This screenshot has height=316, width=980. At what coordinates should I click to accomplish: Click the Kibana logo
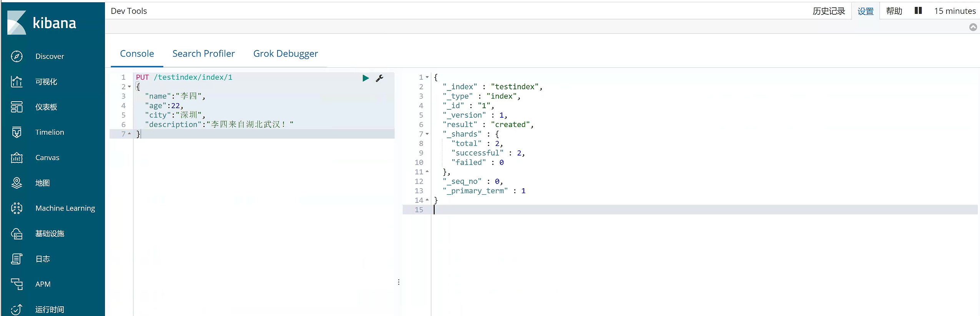pyautogui.click(x=42, y=23)
